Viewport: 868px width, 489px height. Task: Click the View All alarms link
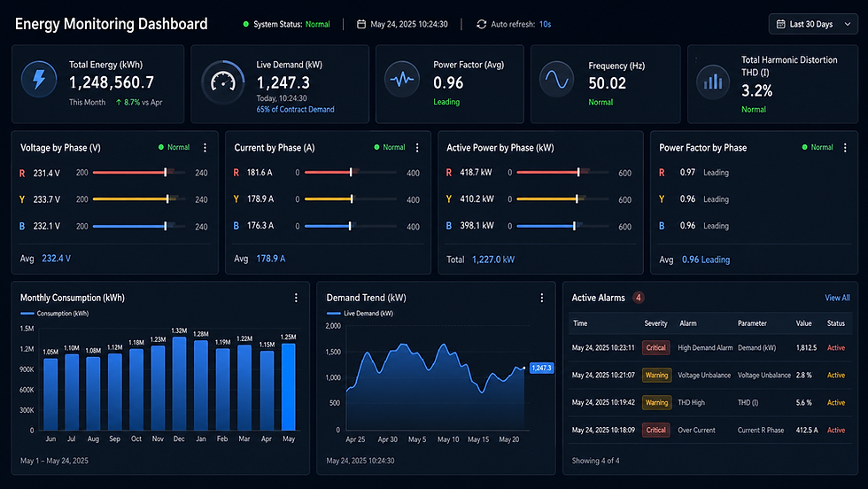(x=837, y=298)
